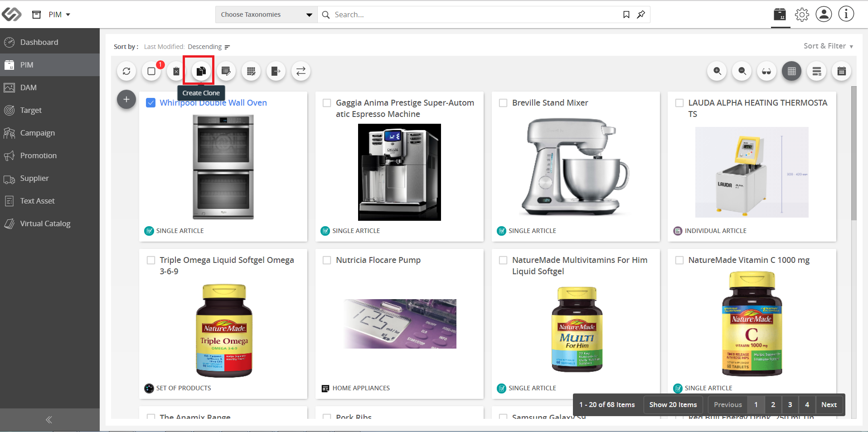Go to the Next page
This screenshot has width=868, height=432.
point(829,404)
